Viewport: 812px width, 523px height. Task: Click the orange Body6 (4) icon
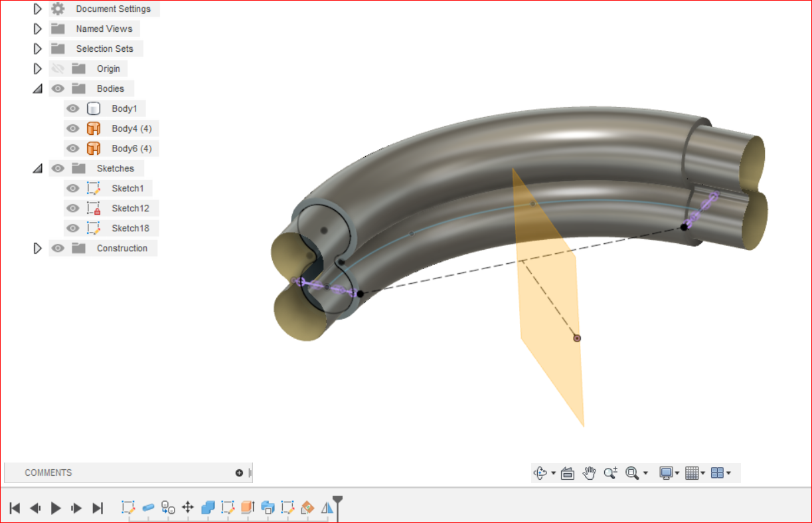pyautogui.click(x=94, y=148)
